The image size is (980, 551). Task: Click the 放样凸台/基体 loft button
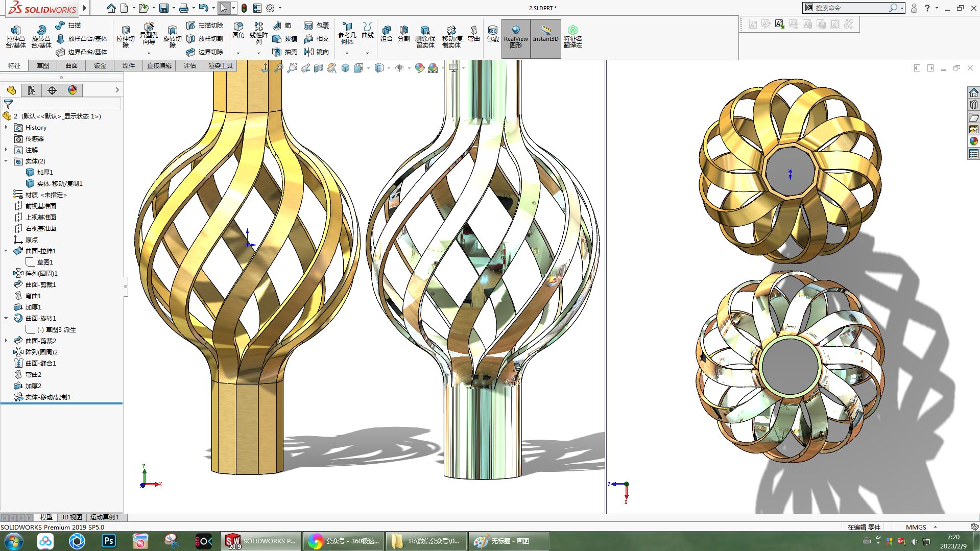click(x=82, y=38)
